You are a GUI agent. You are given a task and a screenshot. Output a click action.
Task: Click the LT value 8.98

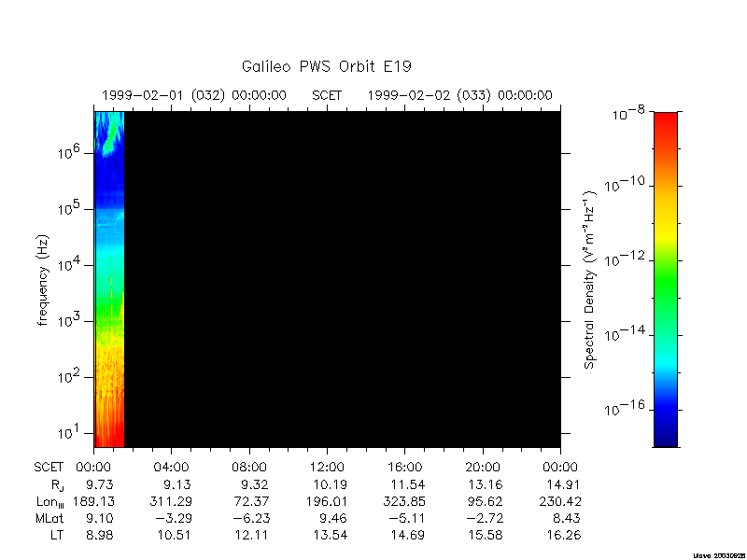[100, 535]
